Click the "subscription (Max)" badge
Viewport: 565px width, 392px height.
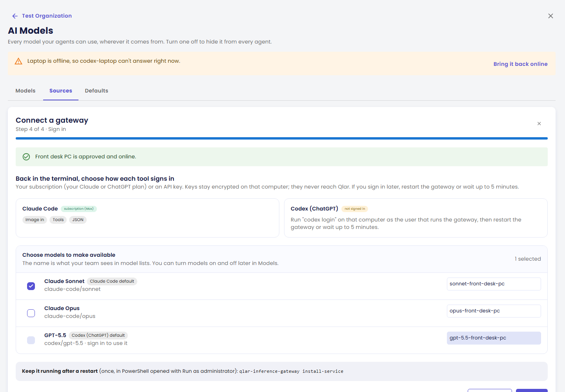tap(79, 209)
